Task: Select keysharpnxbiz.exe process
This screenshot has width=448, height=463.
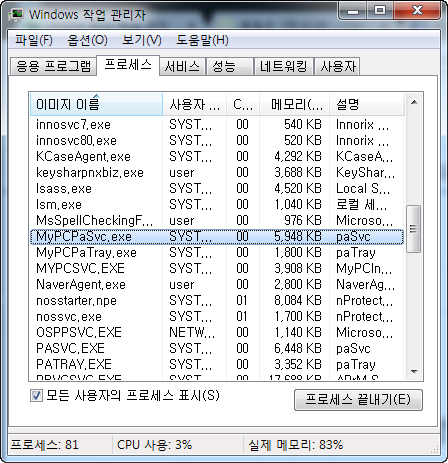Action: tap(217, 173)
